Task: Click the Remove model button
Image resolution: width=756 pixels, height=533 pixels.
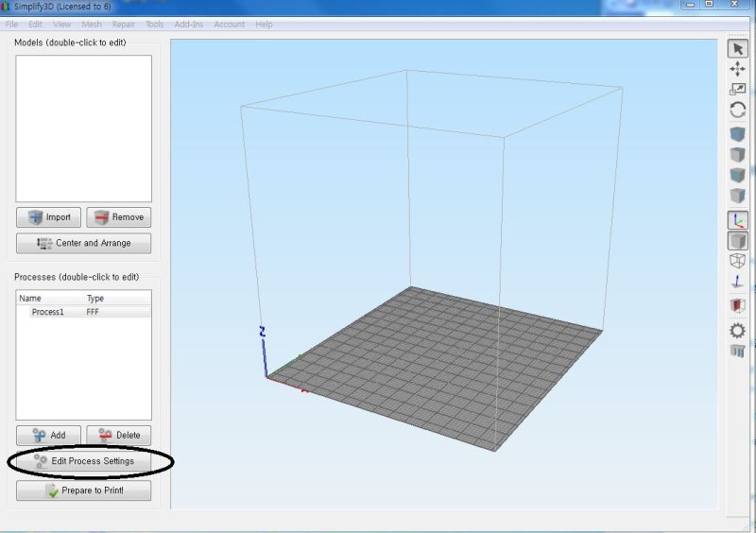Action: [119, 217]
